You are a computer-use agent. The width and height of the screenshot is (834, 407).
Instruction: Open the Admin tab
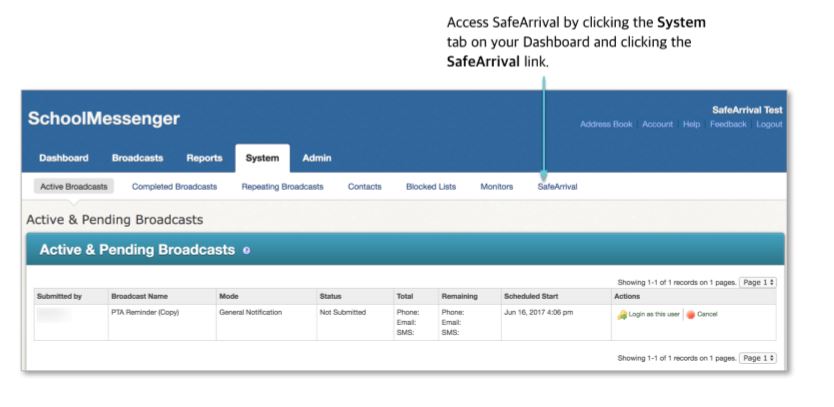coord(317,158)
